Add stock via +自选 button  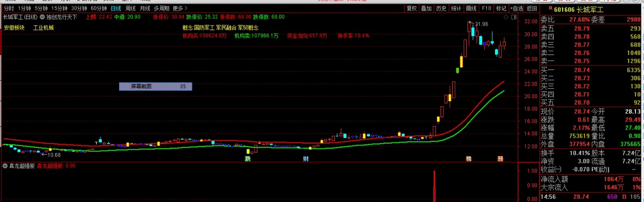[516, 8]
